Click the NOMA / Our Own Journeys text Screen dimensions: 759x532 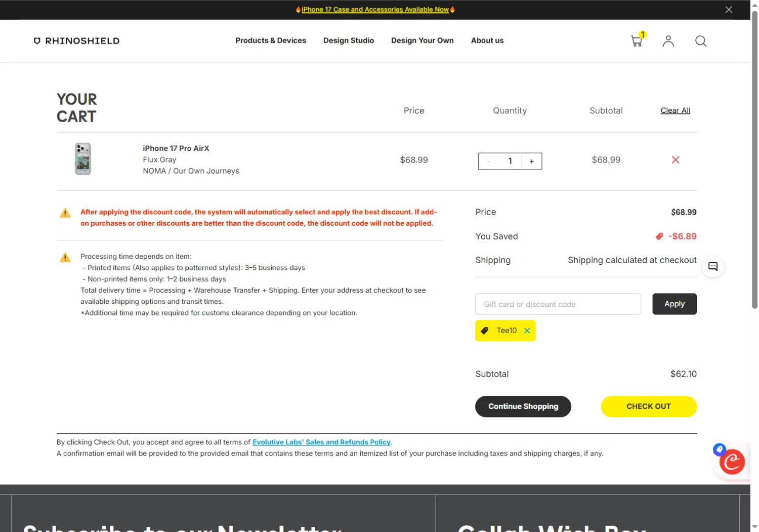click(x=191, y=171)
